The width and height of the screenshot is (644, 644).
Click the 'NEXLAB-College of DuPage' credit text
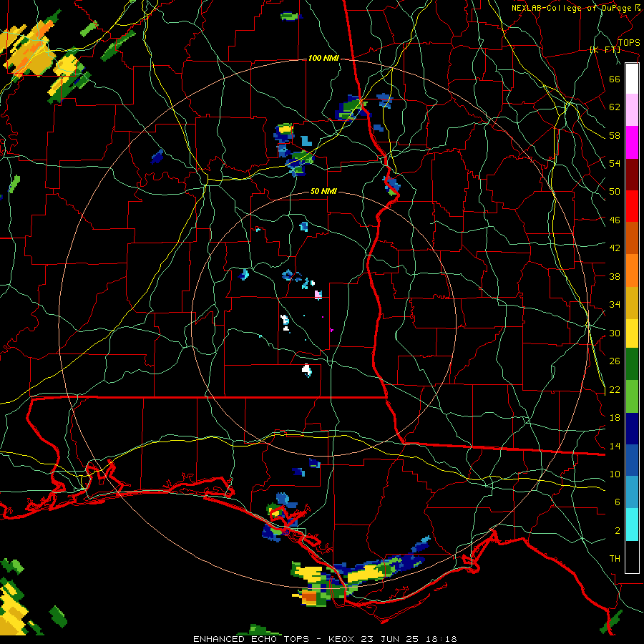point(572,8)
